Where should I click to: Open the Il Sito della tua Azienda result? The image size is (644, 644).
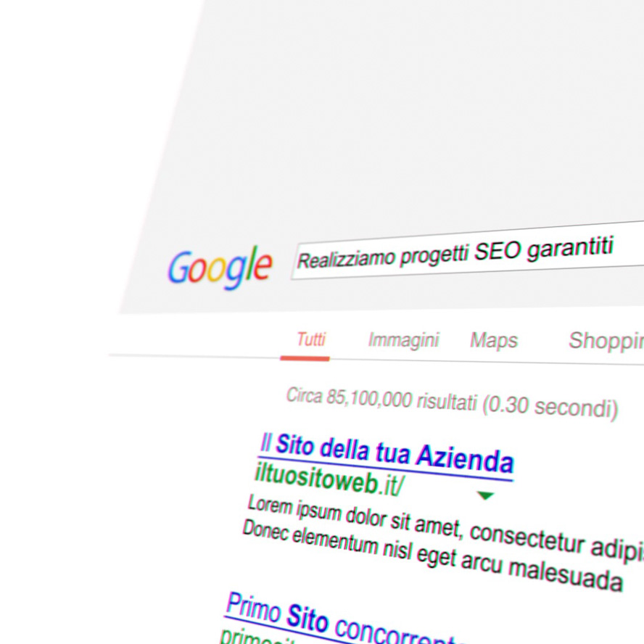coord(386,455)
